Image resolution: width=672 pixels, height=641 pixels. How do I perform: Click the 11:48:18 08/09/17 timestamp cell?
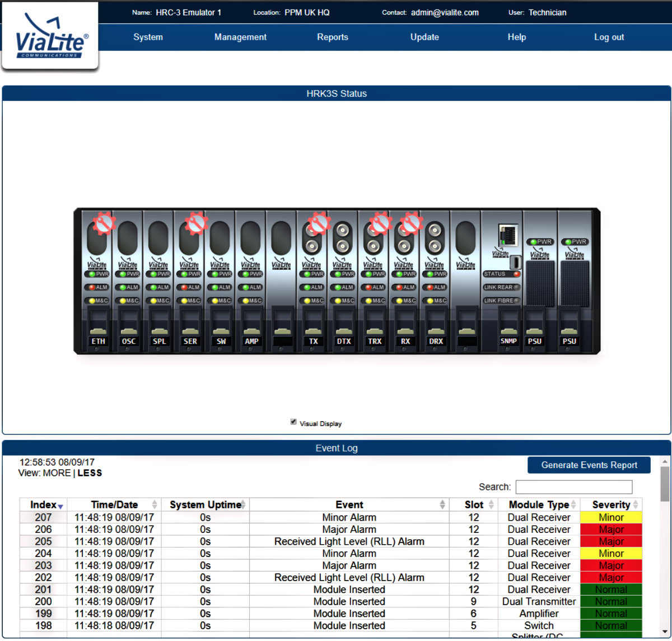pyautogui.click(x=114, y=626)
